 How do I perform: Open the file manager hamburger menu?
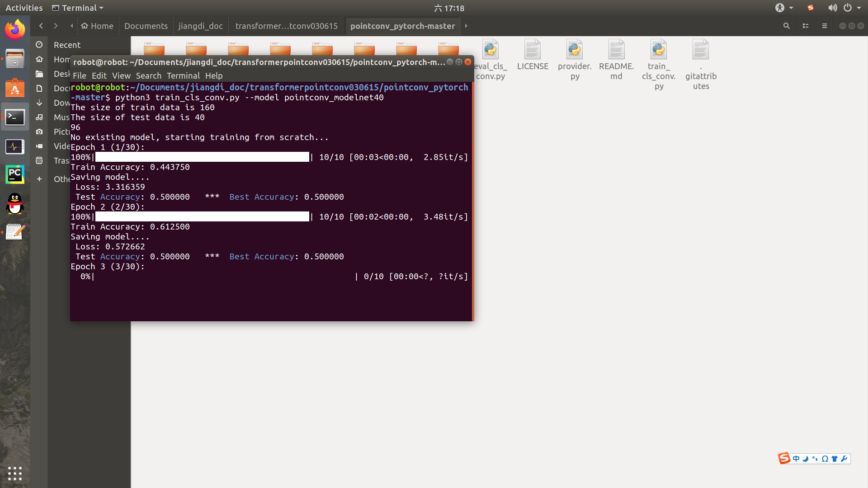pyautogui.click(x=825, y=26)
